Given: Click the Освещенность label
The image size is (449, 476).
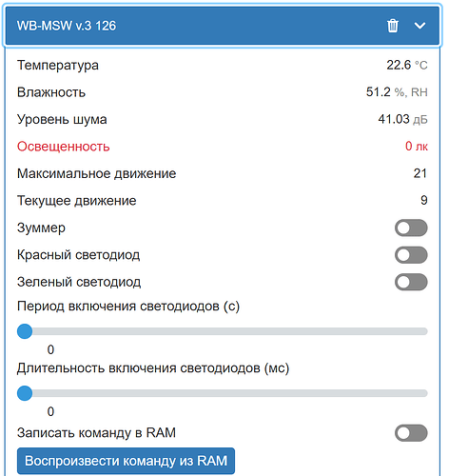Looking at the screenshot, I should coord(64,147).
